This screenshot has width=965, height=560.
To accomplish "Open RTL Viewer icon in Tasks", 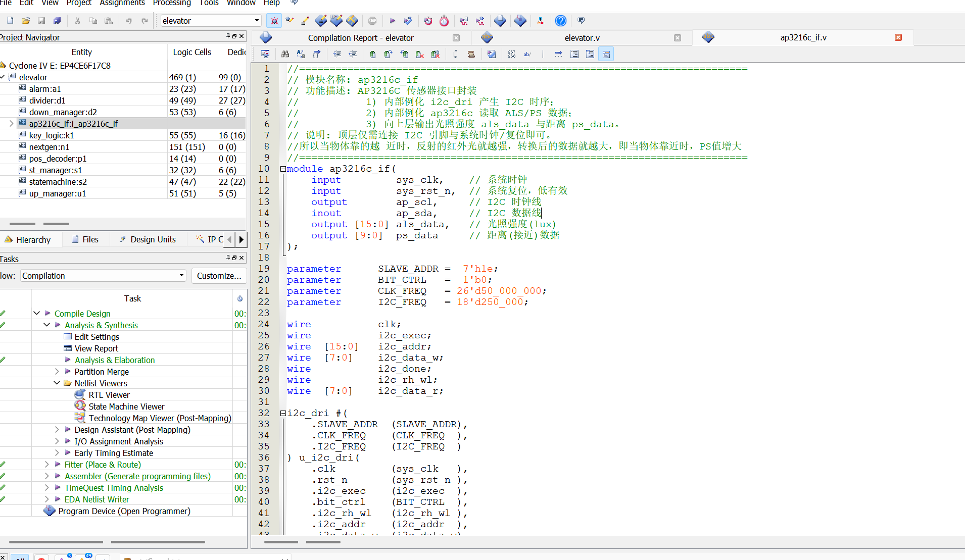I will click(x=80, y=394).
